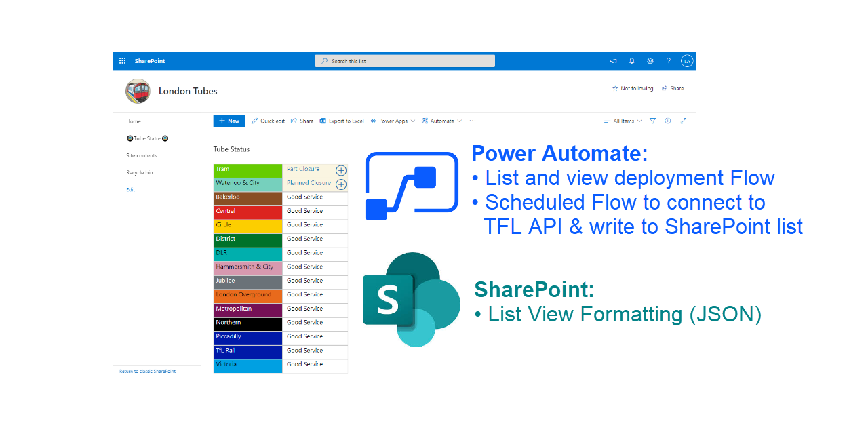Open the All Items view dropdown

623,121
